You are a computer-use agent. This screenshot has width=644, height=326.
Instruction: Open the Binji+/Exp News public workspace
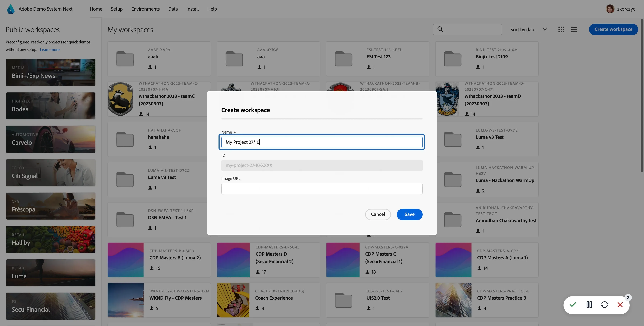(51, 73)
